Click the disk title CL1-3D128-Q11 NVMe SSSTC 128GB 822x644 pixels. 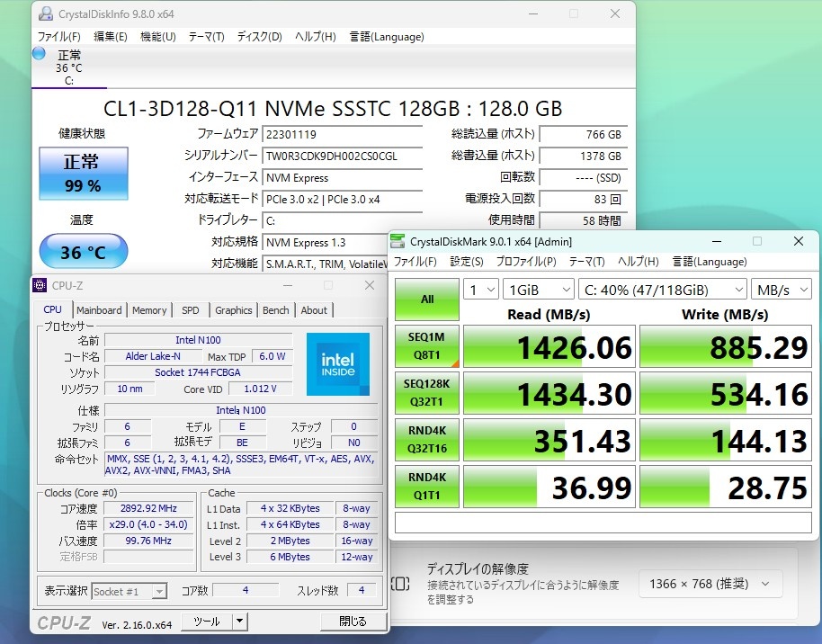(x=333, y=109)
